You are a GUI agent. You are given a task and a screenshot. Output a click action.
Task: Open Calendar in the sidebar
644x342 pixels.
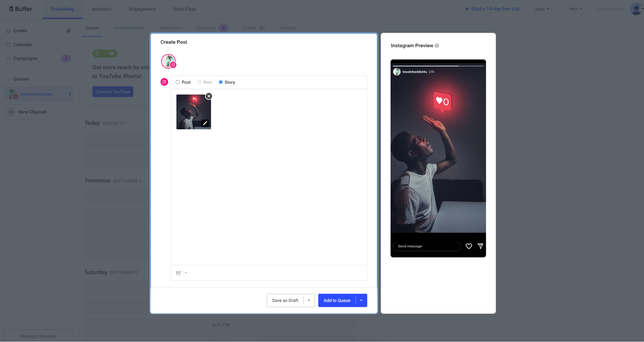coord(23,44)
